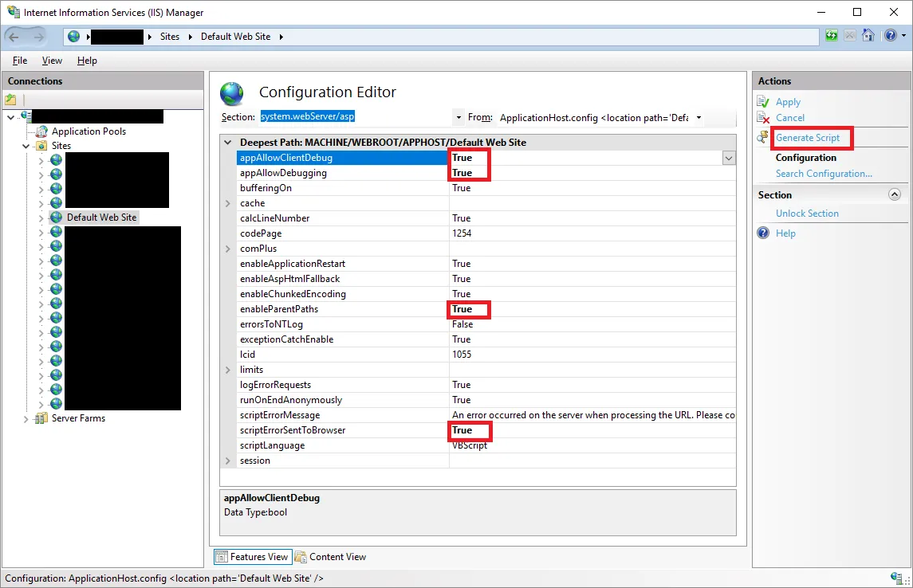Viewport: 913px width, 588px height.
Task: Click the Content View icon
Action: pyautogui.click(x=301, y=557)
